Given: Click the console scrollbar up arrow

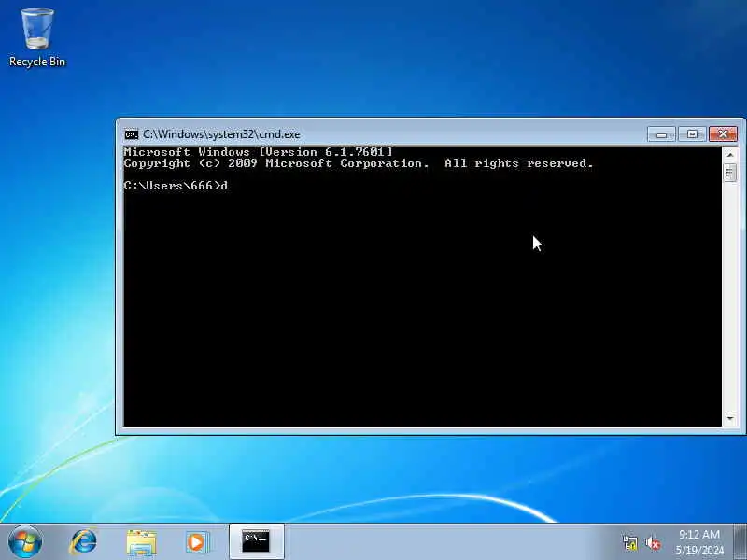Looking at the screenshot, I should 730,155.
